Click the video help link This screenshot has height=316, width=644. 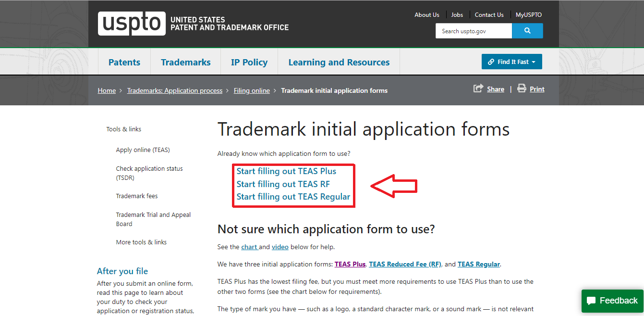point(280,247)
